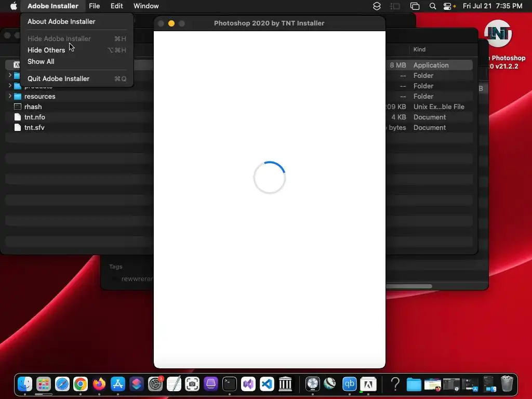
Task: Open Spotlight search in menu bar
Action: point(433,6)
